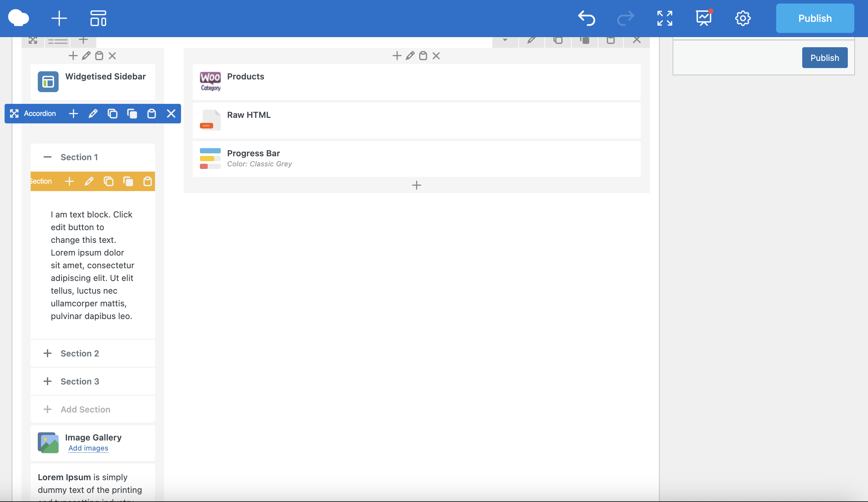
Task: Clone the orange Section tab
Action: pos(108,181)
